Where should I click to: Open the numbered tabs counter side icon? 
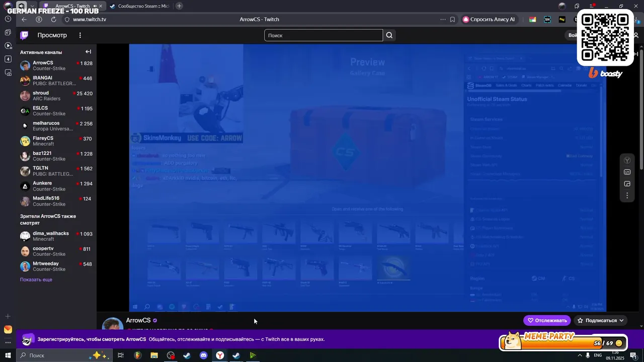(8, 59)
